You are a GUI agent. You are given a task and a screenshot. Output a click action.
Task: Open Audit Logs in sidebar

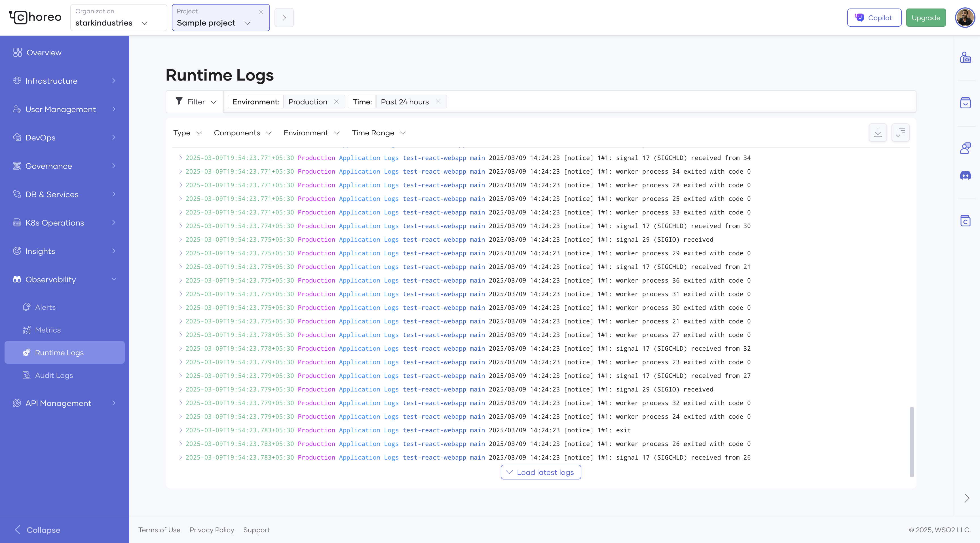pyautogui.click(x=54, y=375)
